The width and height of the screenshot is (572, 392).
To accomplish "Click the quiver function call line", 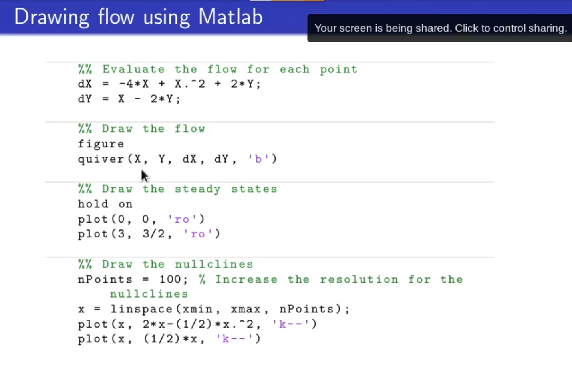I will point(177,159).
